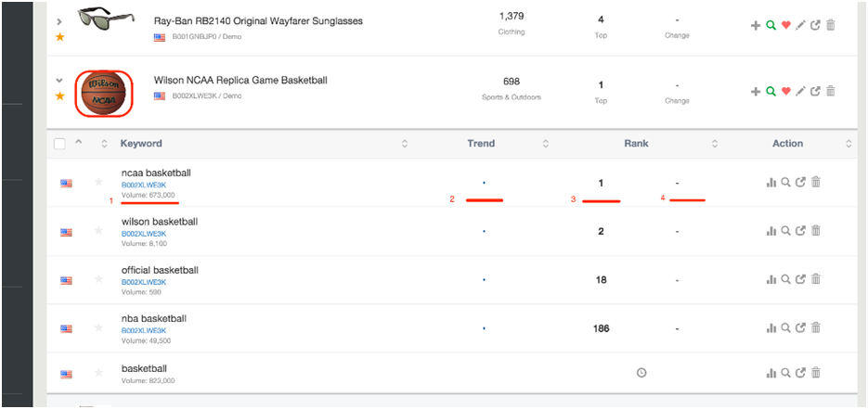Star the ncaa basketball keyword
The image size is (868, 409).
(x=98, y=182)
